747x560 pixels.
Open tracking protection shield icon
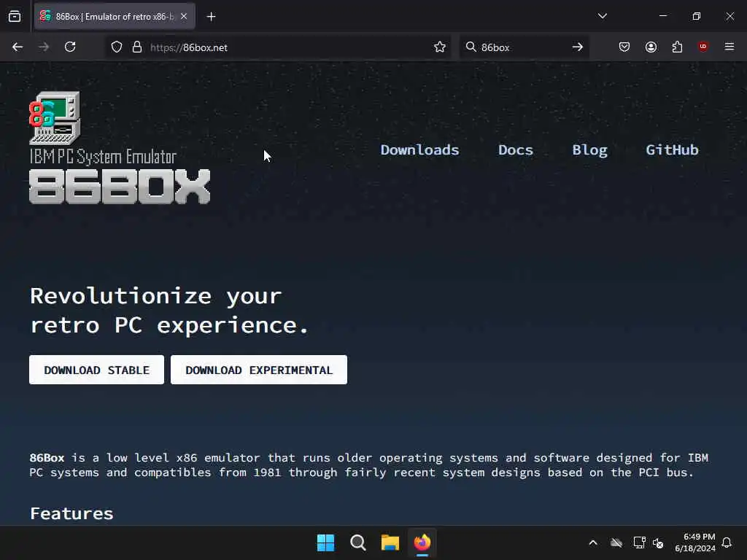(x=117, y=47)
